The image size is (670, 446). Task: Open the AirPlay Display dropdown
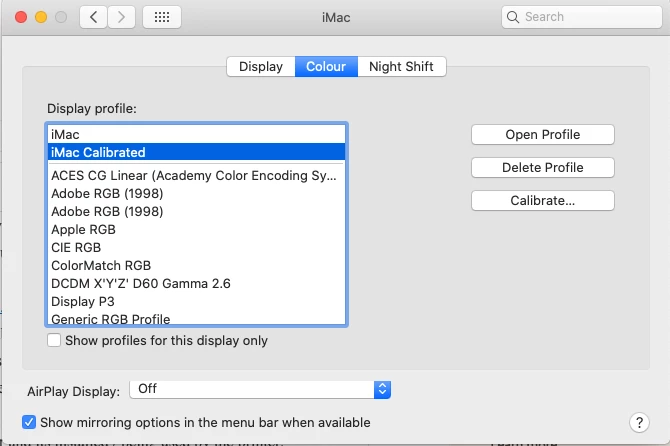260,390
